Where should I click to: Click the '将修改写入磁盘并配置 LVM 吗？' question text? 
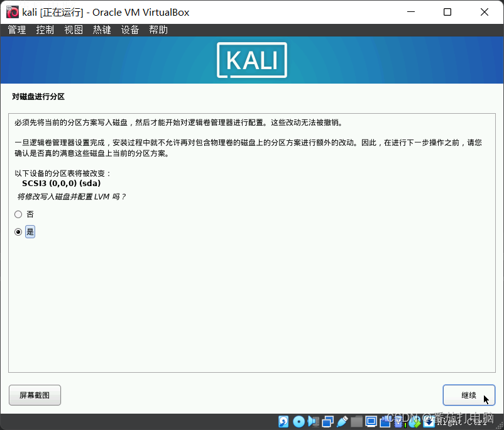72,197
